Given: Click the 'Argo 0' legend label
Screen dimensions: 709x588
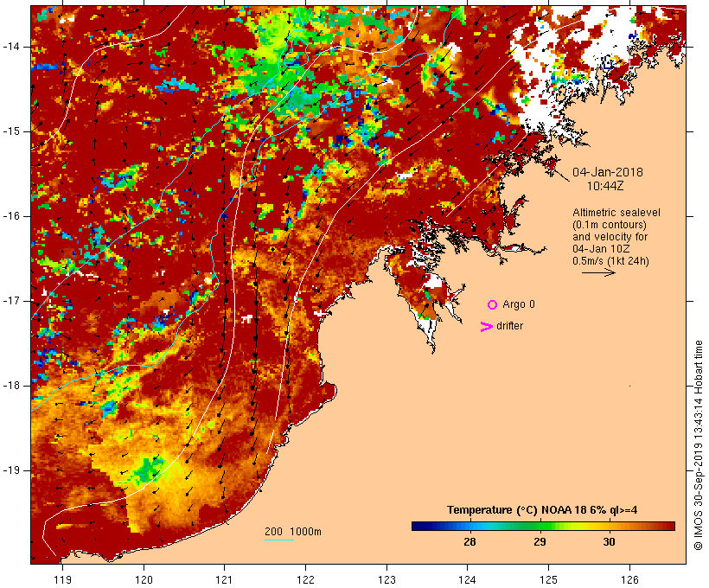Looking at the screenshot, I should point(519,304).
